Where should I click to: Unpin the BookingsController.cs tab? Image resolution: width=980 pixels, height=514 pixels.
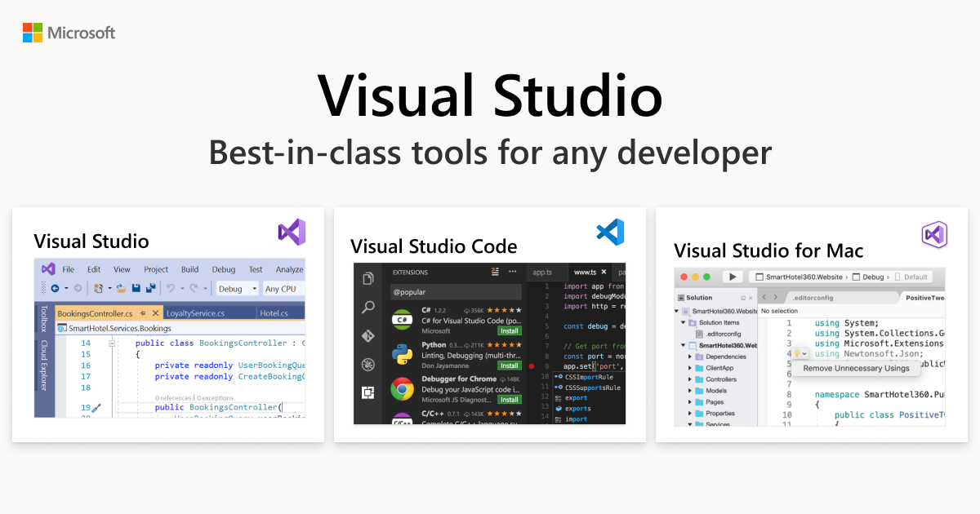141,312
